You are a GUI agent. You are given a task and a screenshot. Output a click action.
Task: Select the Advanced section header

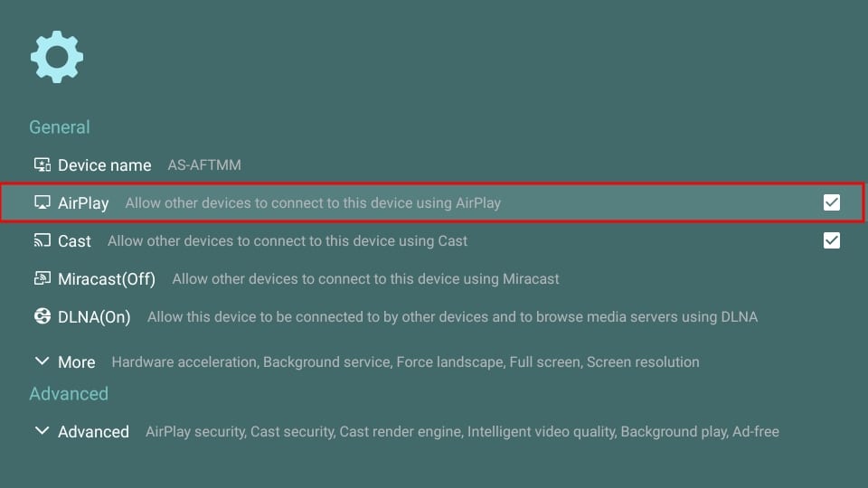(69, 394)
